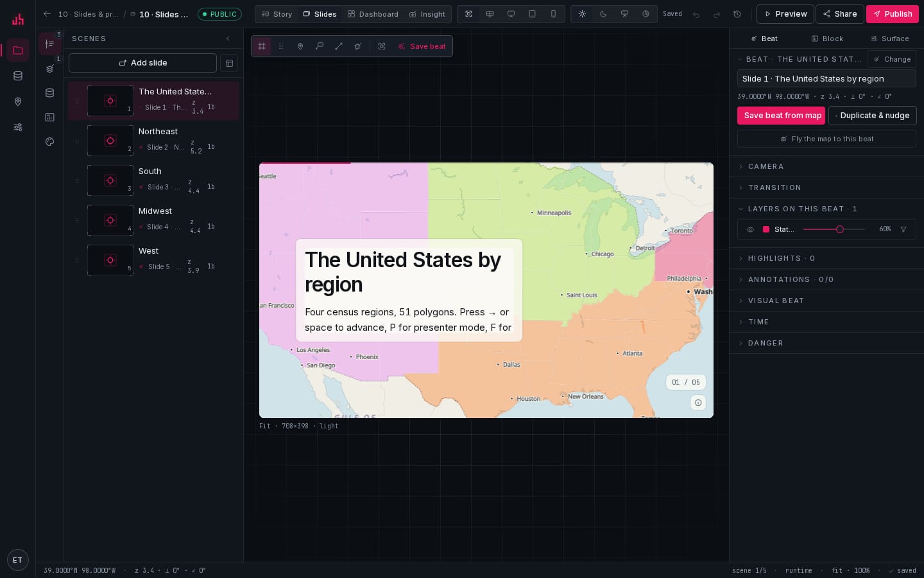Select the grid frame tool in canvas toolbar

pos(262,46)
